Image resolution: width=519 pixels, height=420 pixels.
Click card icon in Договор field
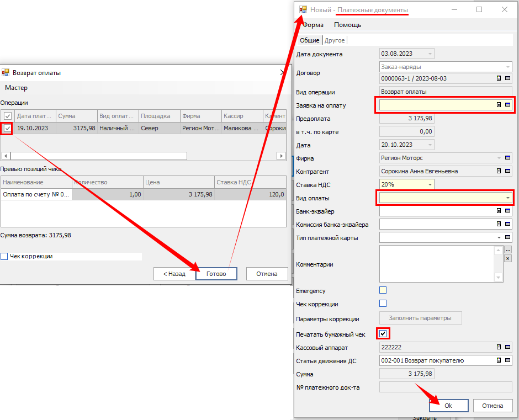pos(507,78)
